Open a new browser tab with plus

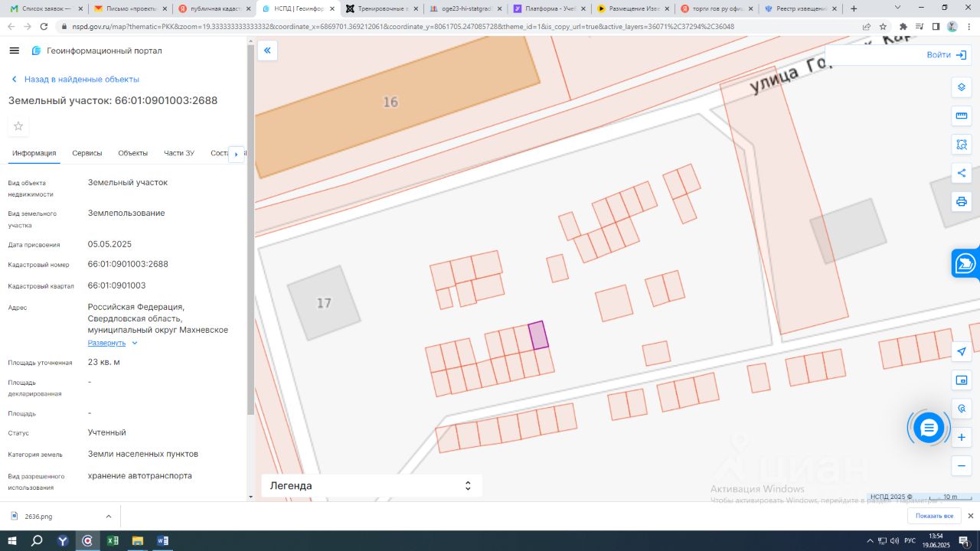pos(854,8)
